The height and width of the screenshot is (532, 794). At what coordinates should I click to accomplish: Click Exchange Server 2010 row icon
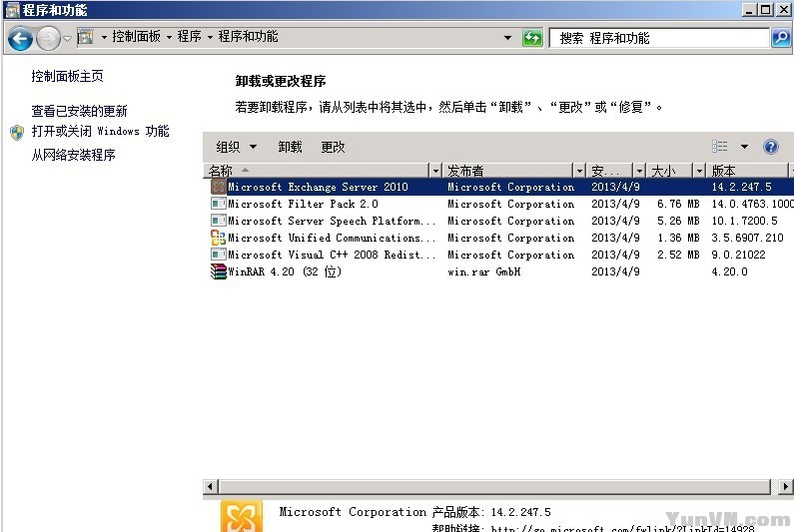219,187
